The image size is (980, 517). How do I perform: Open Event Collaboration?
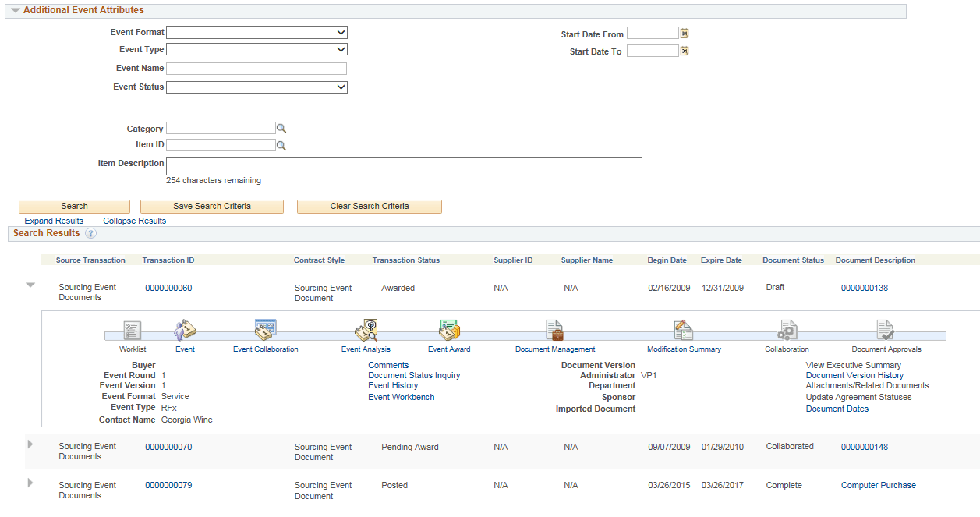[x=265, y=329]
